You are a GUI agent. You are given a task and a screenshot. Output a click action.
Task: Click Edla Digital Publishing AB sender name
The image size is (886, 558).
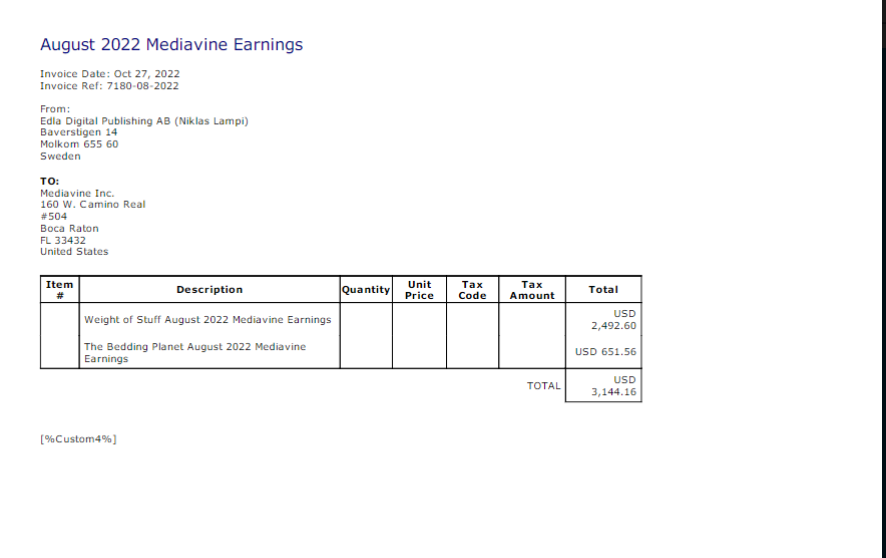pyautogui.click(x=144, y=121)
